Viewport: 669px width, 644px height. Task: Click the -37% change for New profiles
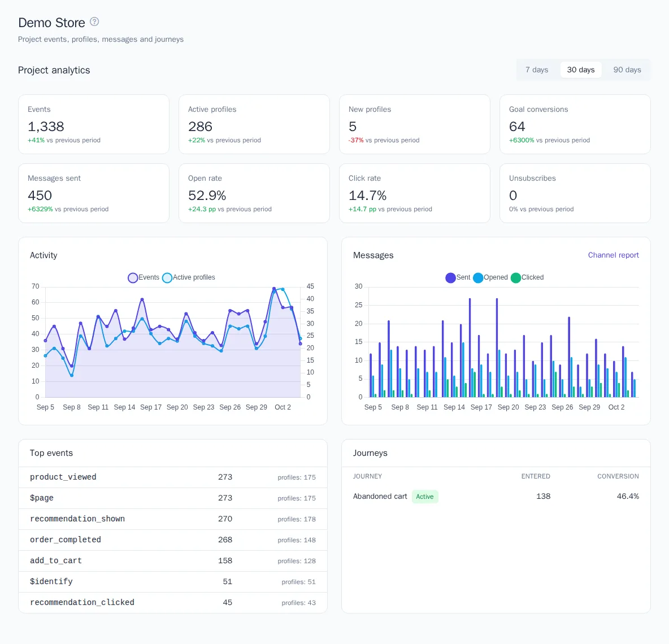click(356, 140)
